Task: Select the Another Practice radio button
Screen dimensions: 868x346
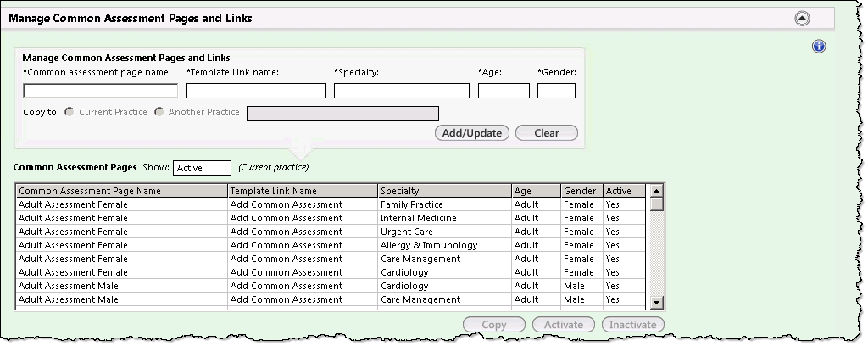Action: pos(159,112)
